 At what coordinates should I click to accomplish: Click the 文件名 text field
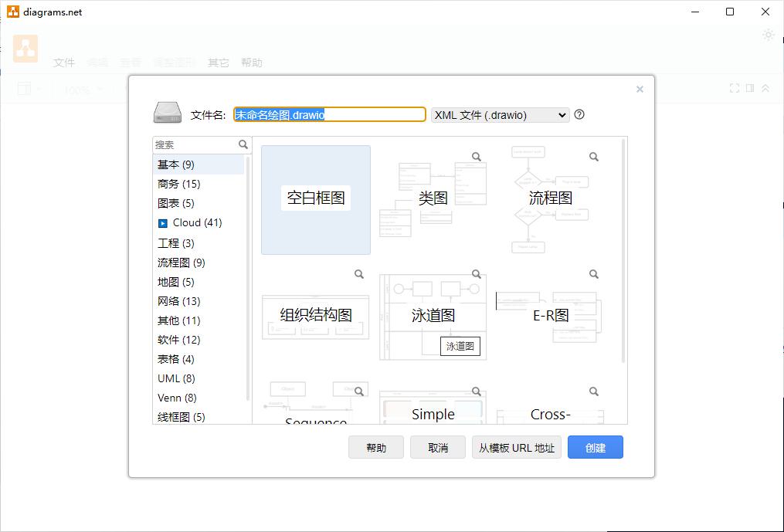tap(330, 114)
